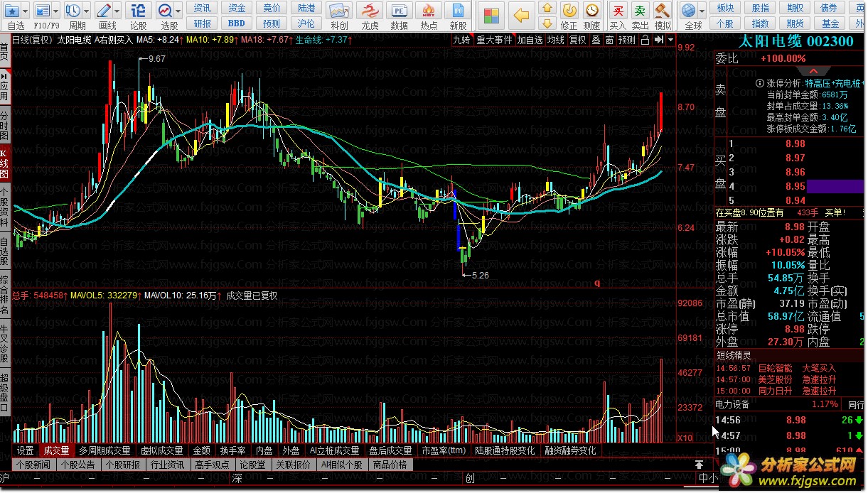Switch to the 成交量 indicator tab
This screenshot has height=493, width=868.
tap(56, 450)
